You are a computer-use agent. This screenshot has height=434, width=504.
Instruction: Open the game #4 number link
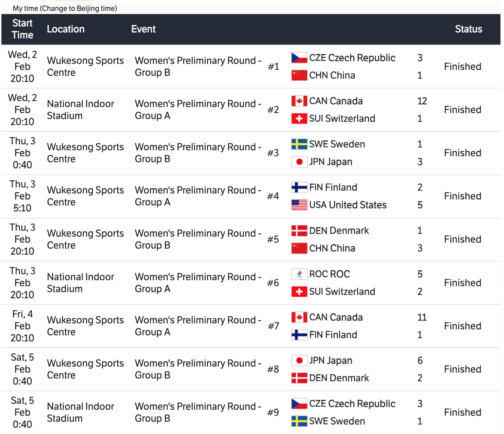click(273, 196)
